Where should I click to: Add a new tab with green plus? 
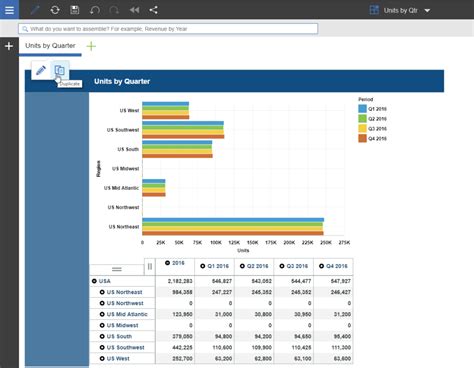pos(91,46)
